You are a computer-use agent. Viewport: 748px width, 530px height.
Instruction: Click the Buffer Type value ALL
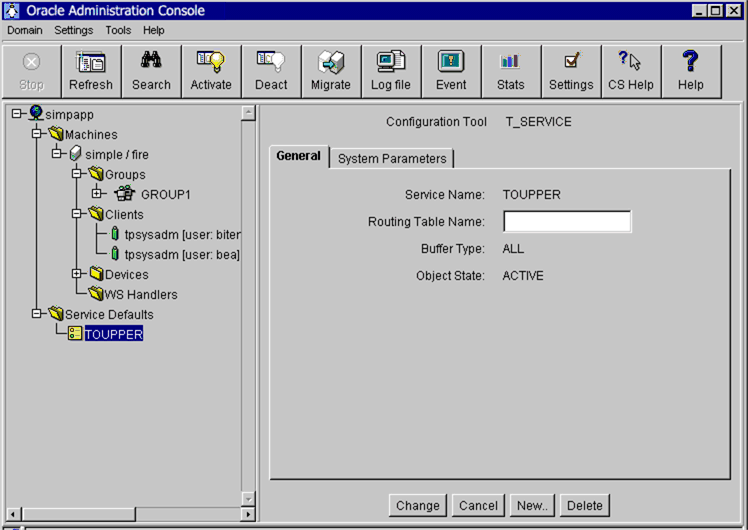pyautogui.click(x=513, y=249)
